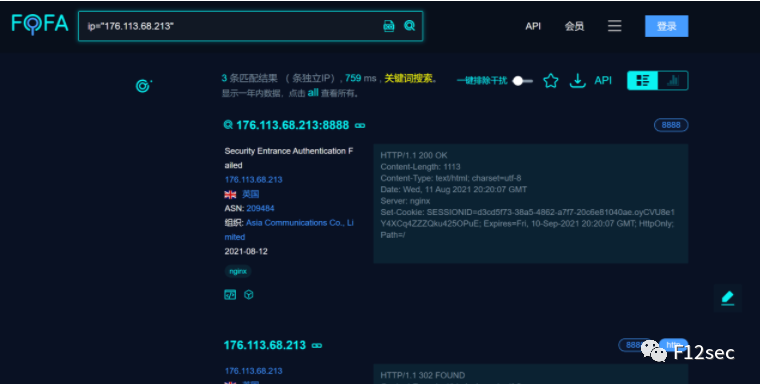
Task: Open 会员 in the top navigation
Action: point(574,26)
